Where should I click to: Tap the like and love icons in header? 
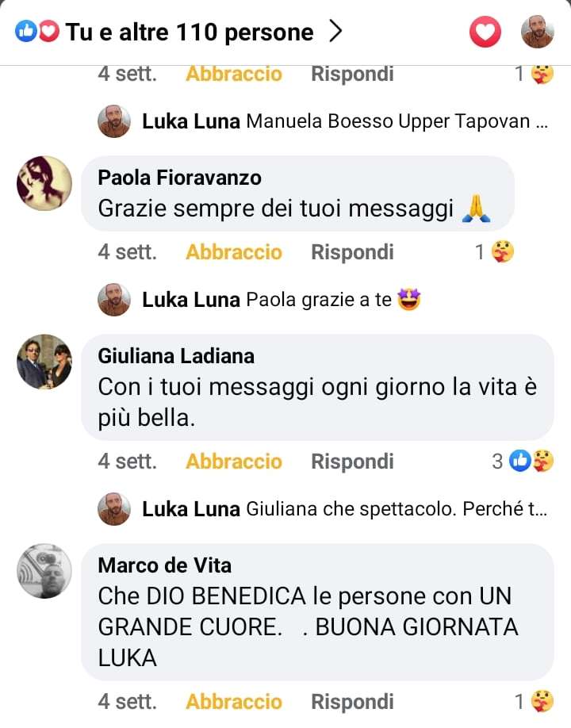coord(37,32)
